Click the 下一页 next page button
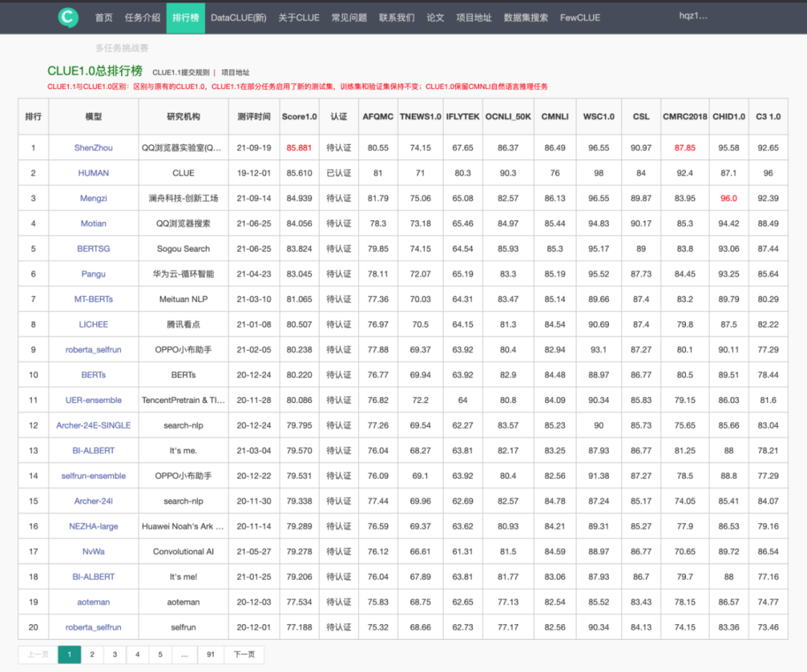The height and width of the screenshot is (672, 807). pos(244,655)
